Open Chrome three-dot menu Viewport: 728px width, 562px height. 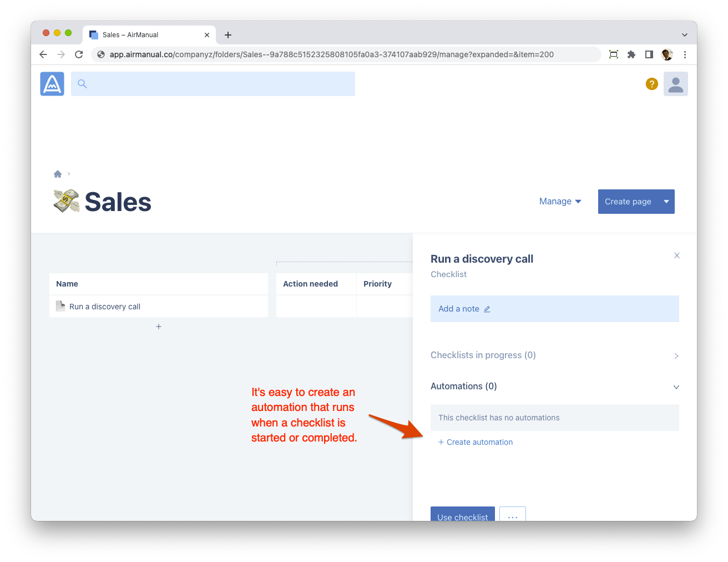pos(685,54)
